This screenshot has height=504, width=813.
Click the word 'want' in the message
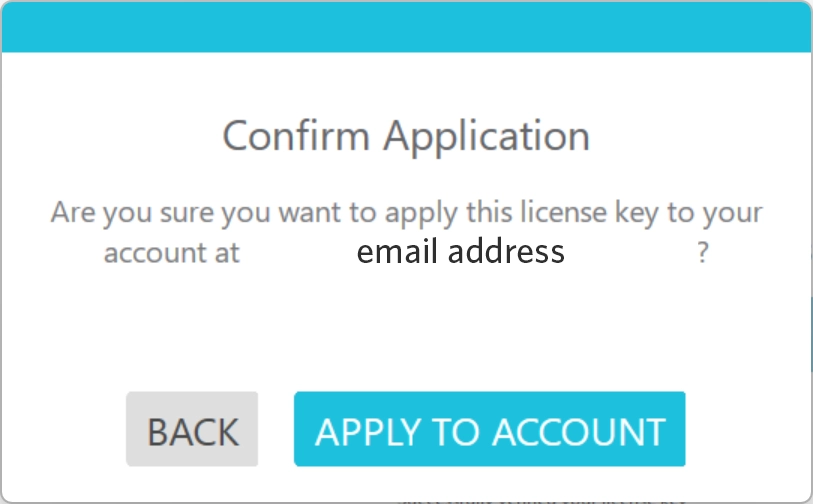pyautogui.click(x=310, y=213)
